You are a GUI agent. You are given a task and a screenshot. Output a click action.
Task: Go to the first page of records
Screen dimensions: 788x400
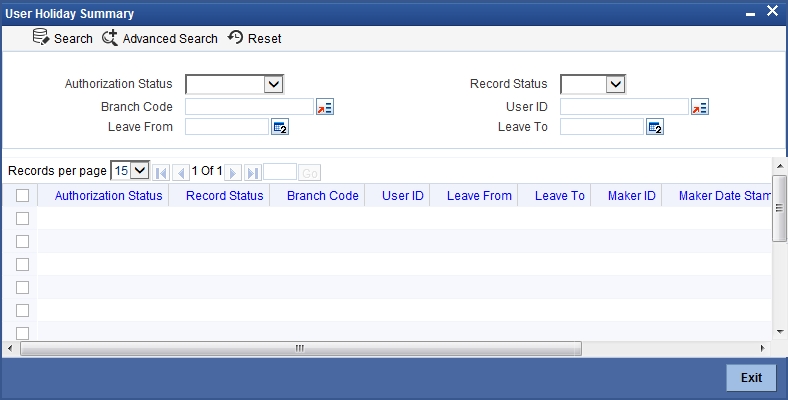161,172
